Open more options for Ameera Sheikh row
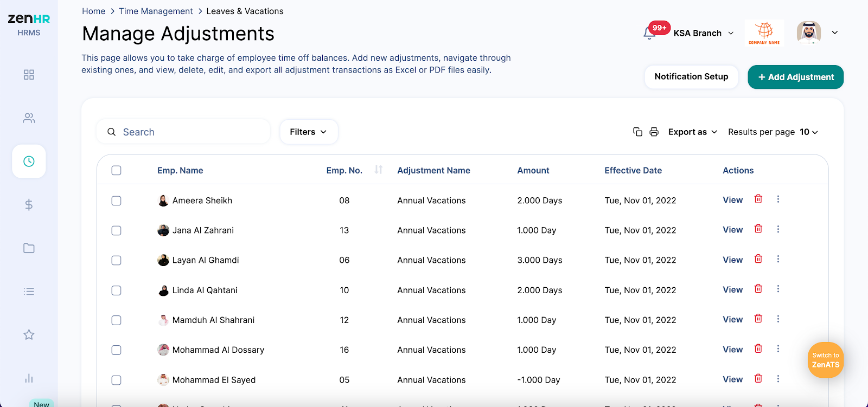Image resolution: width=868 pixels, height=407 pixels. click(x=778, y=199)
